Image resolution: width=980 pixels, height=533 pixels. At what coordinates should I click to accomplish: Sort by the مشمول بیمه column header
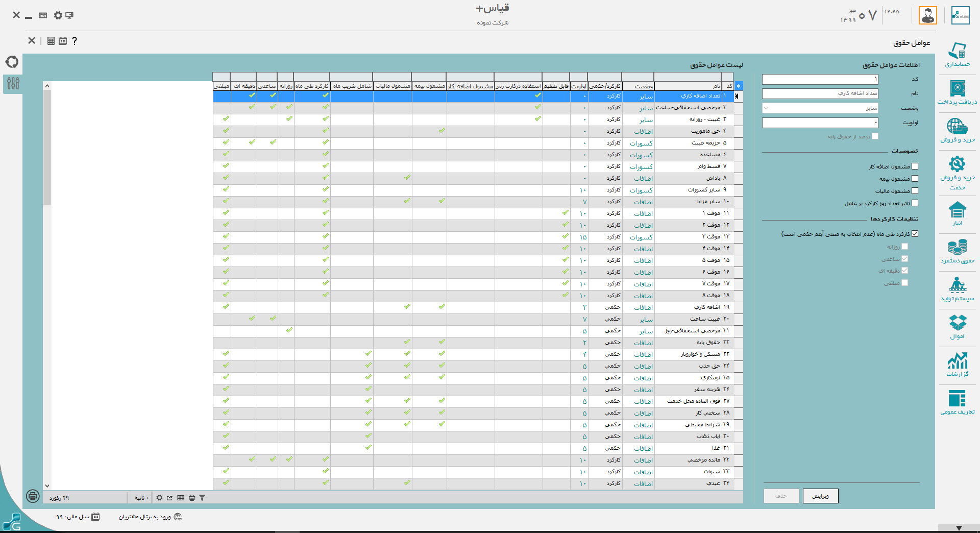pyautogui.click(x=429, y=86)
